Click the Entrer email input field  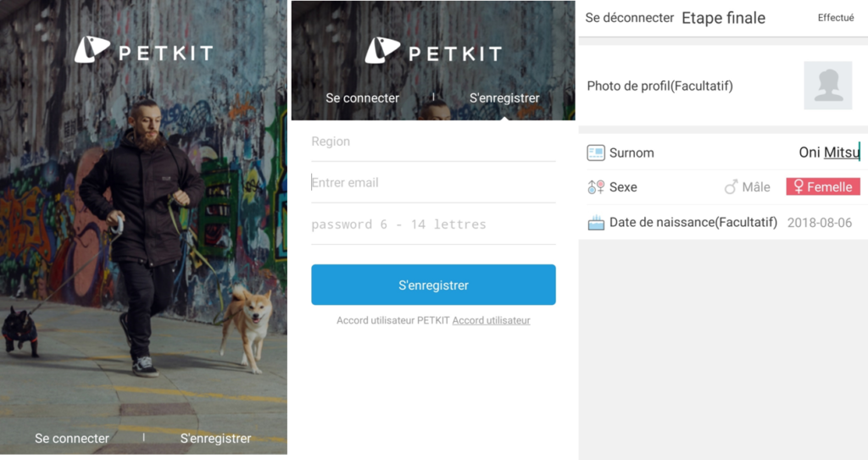pos(433,183)
